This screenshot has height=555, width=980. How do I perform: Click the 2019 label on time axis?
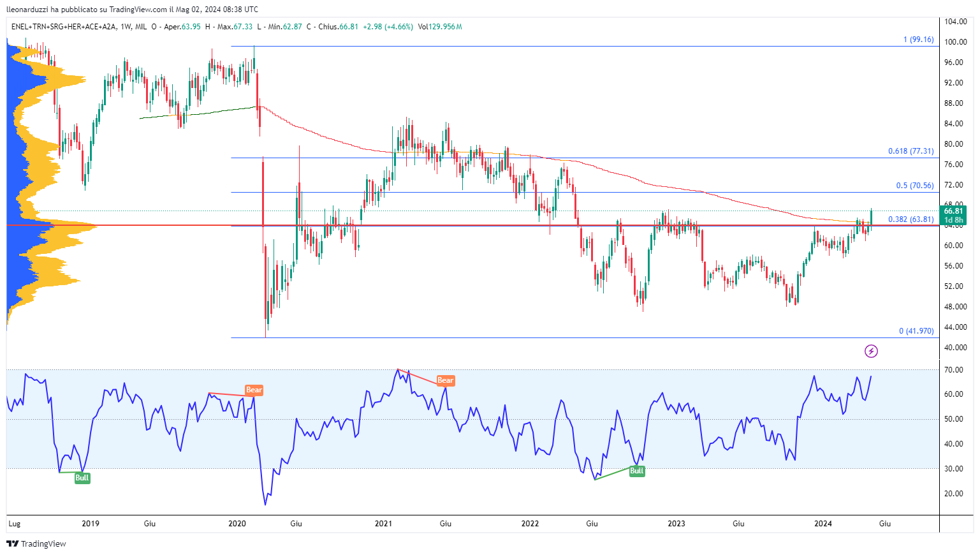point(91,524)
